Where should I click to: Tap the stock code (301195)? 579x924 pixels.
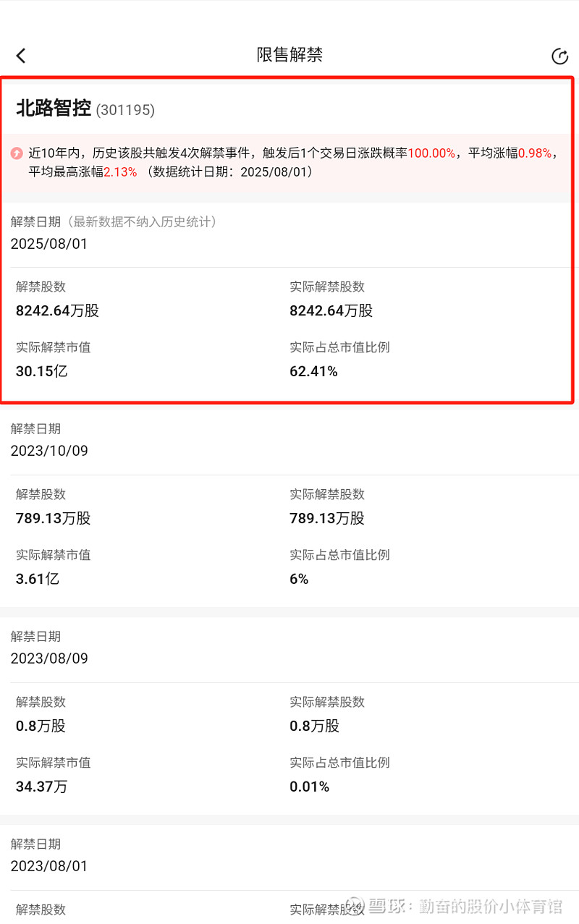coord(125,110)
